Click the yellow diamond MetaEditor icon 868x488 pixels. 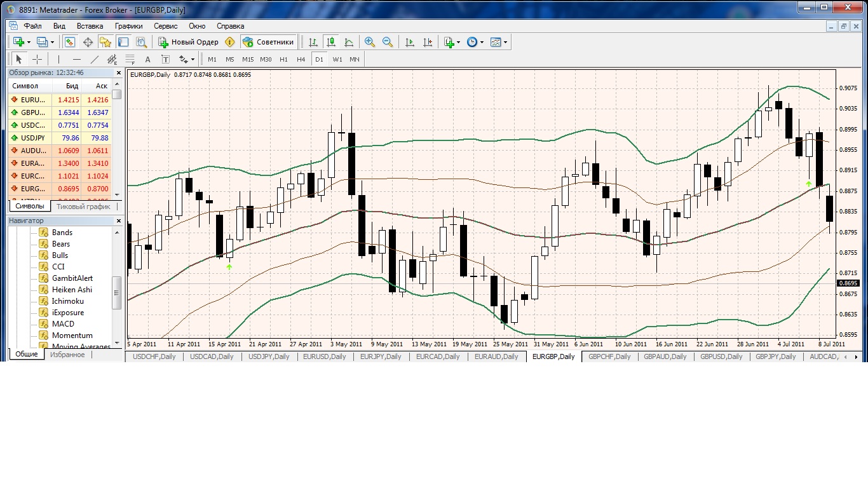coord(230,42)
